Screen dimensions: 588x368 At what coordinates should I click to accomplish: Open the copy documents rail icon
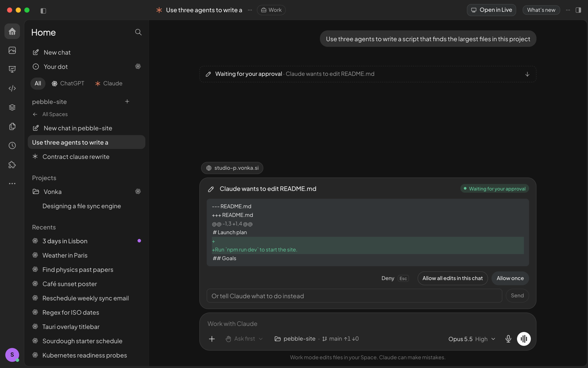[x=12, y=126]
